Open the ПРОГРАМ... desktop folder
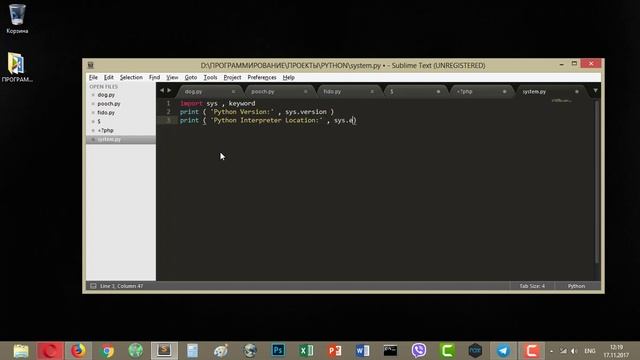The height and width of the screenshot is (360, 640). click(17, 68)
